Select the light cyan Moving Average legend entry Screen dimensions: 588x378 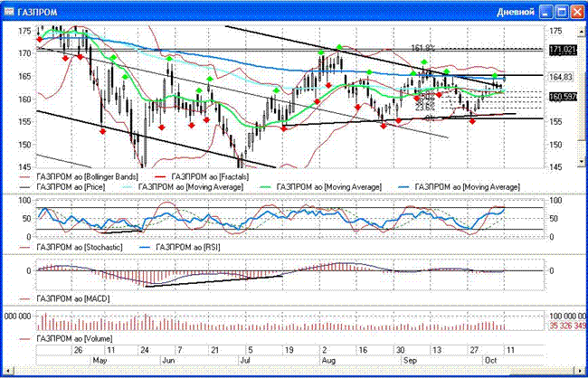tap(182, 186)
